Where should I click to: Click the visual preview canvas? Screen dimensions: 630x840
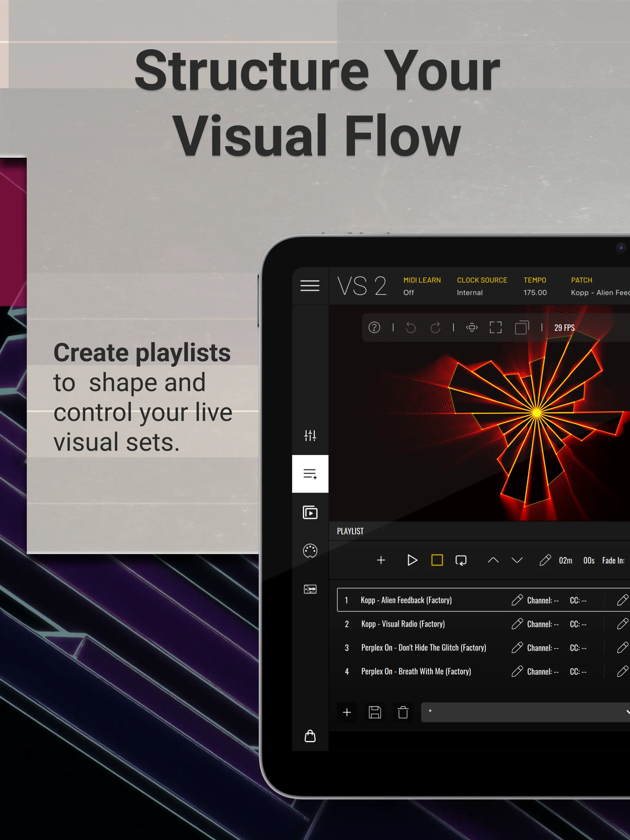point(480,413)
